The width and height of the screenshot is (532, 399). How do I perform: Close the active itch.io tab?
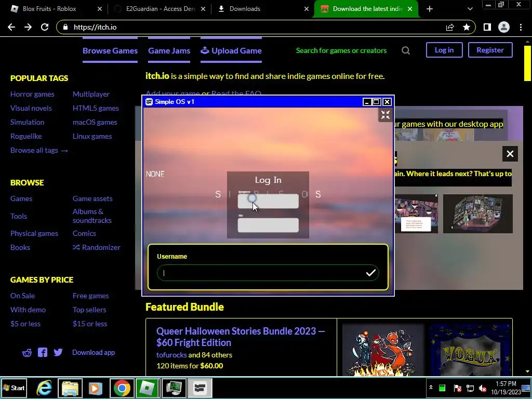click(x=410, y=9)
